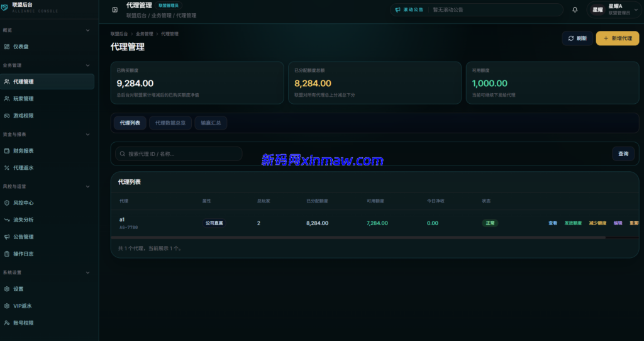Click the 已购买额度 9,284.00 value
This screenshot has height=341, width=644.
(135, 84)
